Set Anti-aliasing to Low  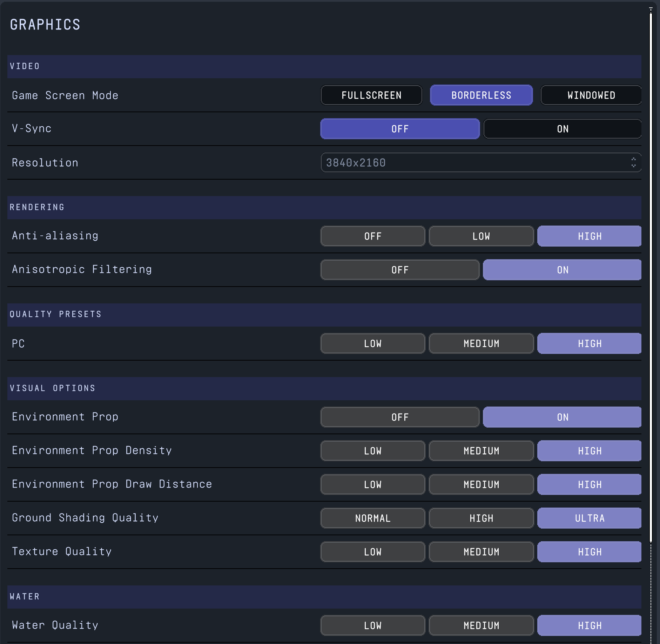tap(481, 236)
